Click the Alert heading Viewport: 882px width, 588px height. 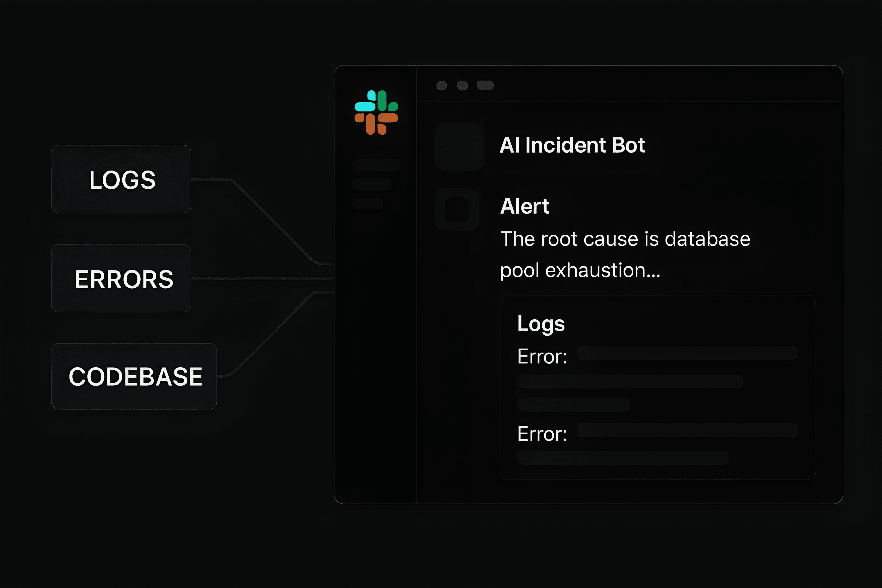click(525, 206)
